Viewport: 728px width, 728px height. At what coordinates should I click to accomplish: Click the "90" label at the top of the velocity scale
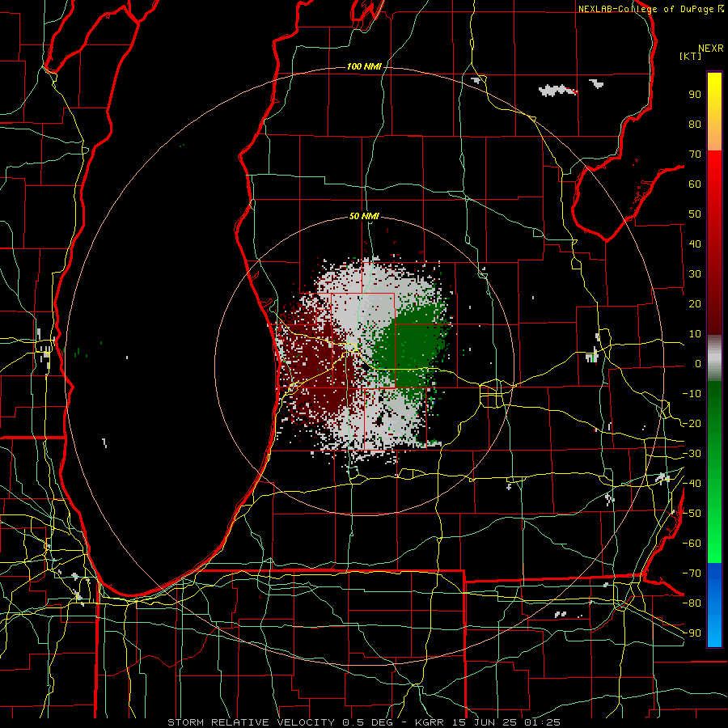695,95
